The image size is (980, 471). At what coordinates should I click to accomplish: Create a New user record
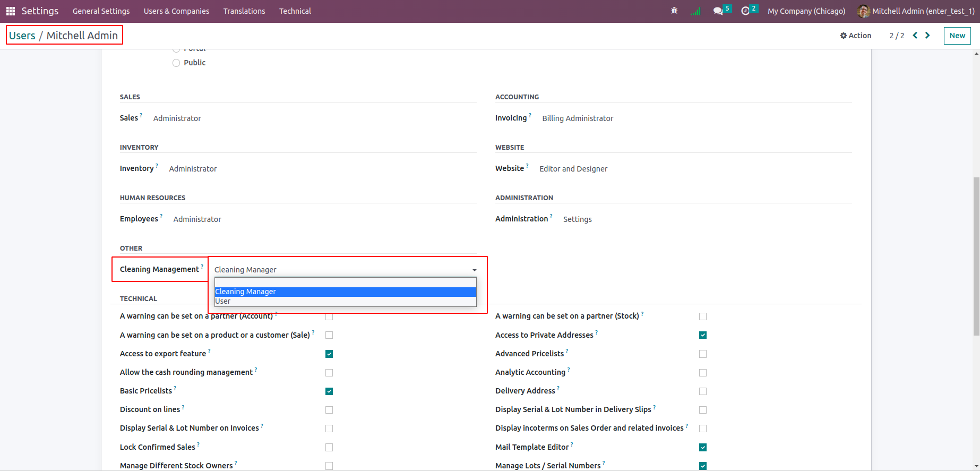point(957,36)
